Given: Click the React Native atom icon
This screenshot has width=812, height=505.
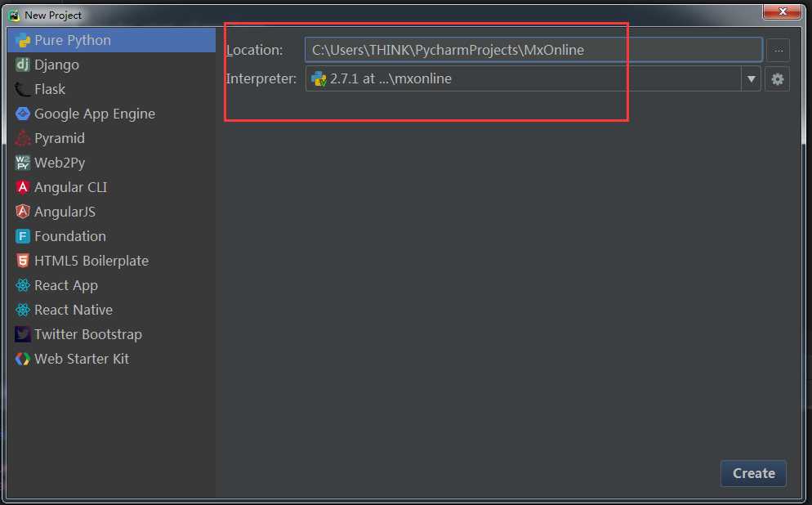Looking at the screenshot, I should coord(23,310).
